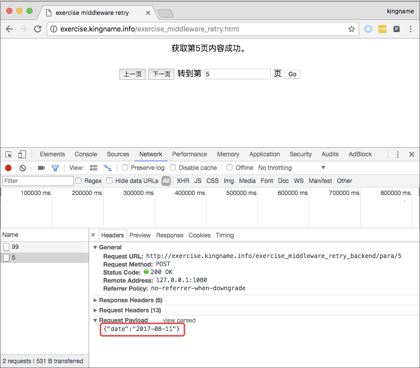
Task: Expand Request Headers (13) section
Action: 95,310
